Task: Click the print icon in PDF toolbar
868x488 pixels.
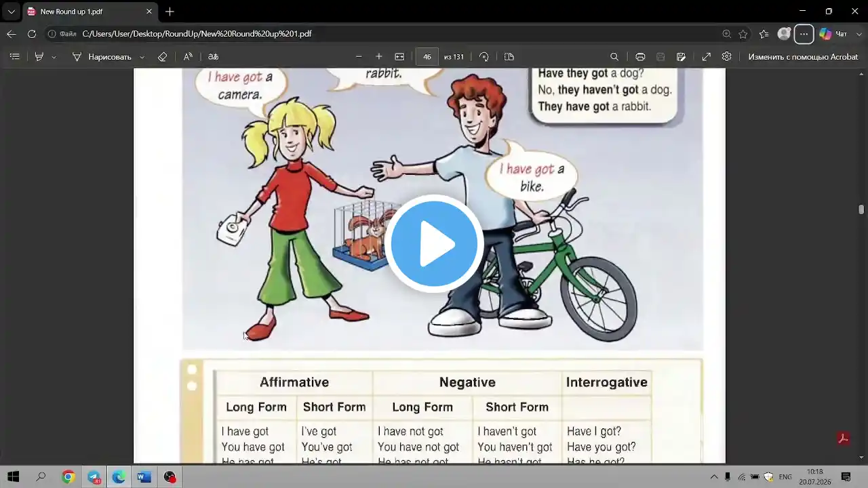Action: [640, 57]
